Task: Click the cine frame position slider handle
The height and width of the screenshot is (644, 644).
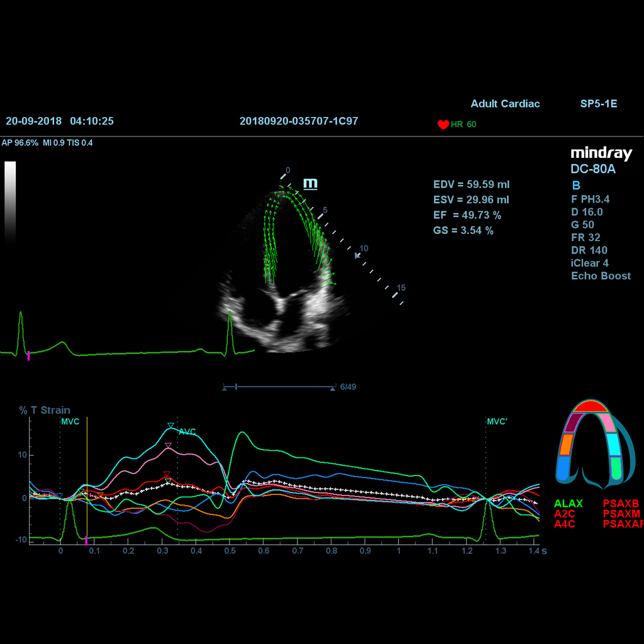Action: pyautogui.click(x=236, y=387)
